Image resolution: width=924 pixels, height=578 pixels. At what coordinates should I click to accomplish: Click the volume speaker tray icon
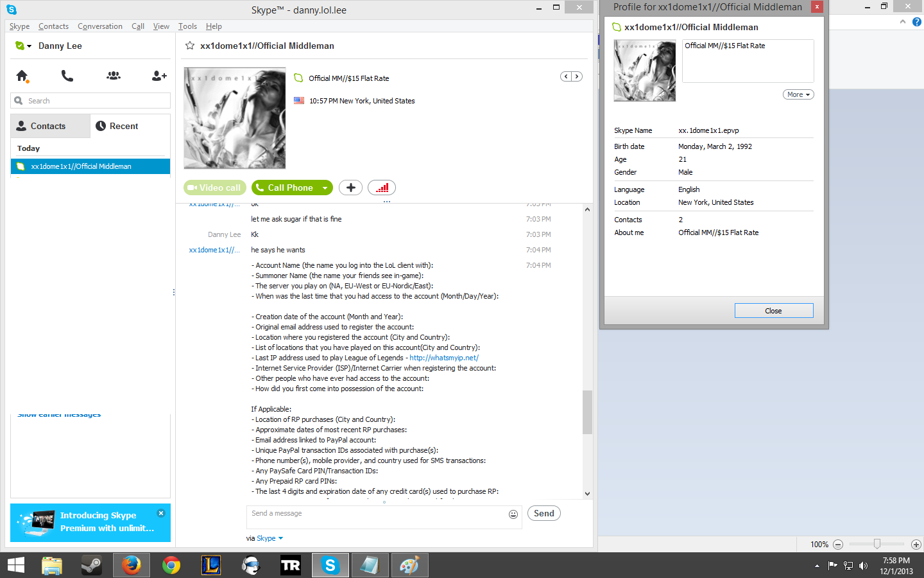[863, 566]
